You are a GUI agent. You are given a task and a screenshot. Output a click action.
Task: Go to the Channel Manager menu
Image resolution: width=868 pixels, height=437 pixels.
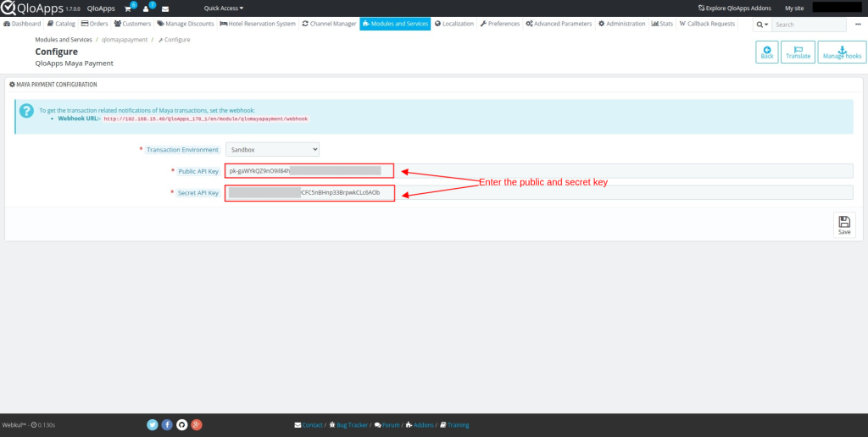pos(329,24)
